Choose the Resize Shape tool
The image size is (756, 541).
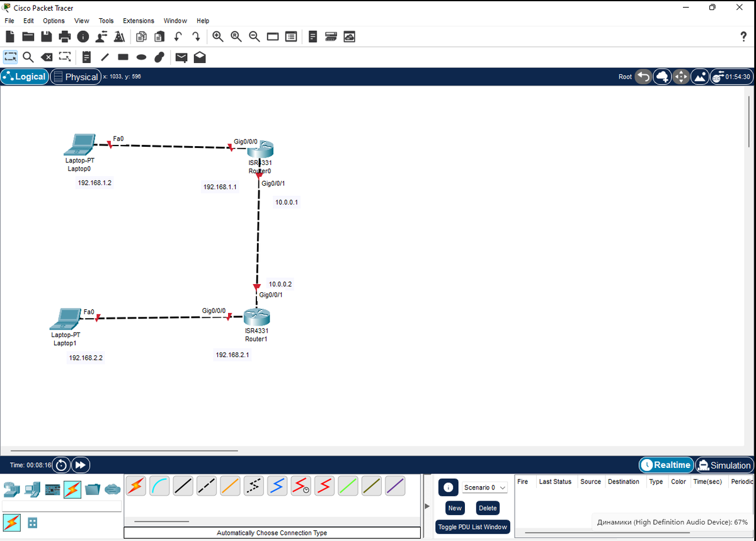[x=64, y=57]
